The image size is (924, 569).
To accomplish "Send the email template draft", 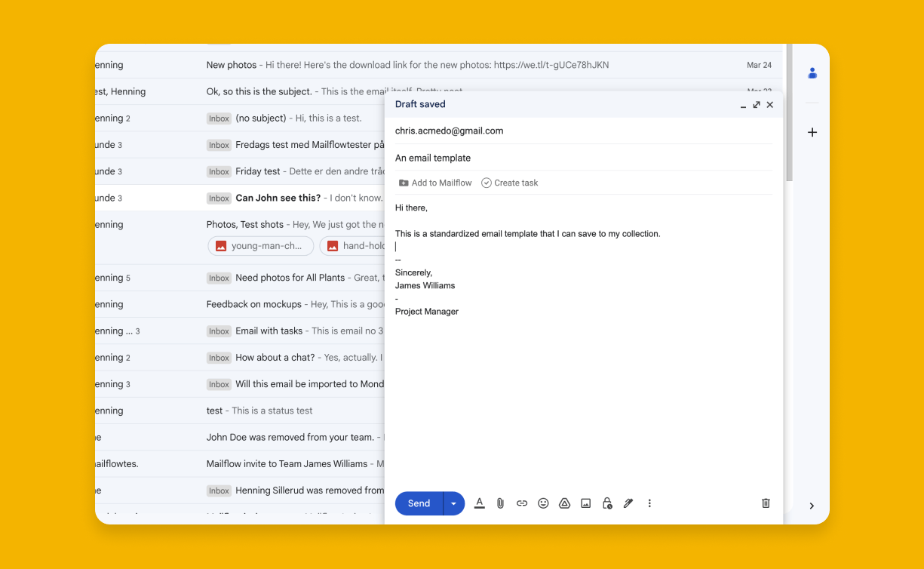I will point(418,503).
